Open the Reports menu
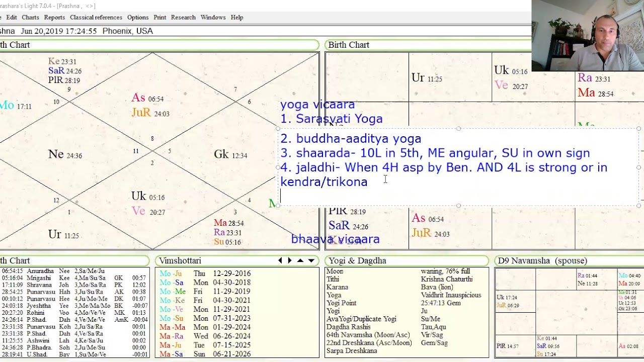 pyautogui.click(x=54, y=17)
